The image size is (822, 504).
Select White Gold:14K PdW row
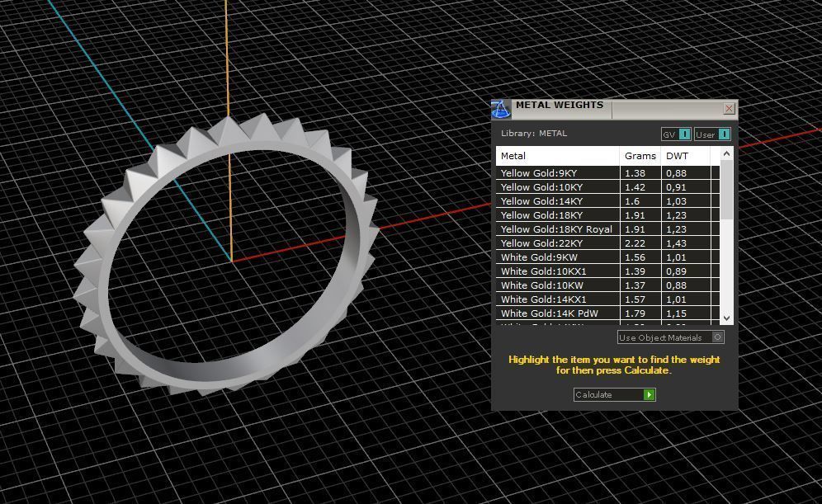pos(607,313)
